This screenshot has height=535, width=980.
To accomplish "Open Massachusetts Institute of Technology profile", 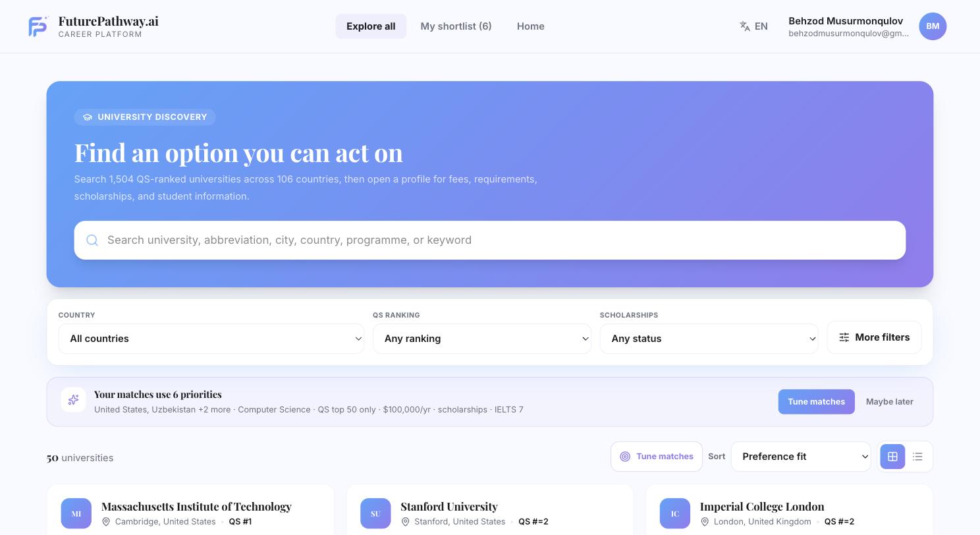I will (196, 507).
